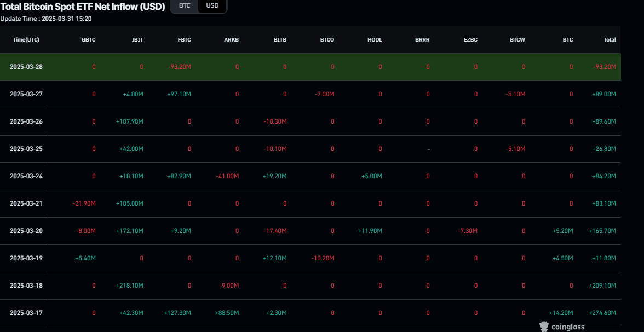644x332 pixels.
Task: Click the coinglass logo icon
Action: [544, 327]
